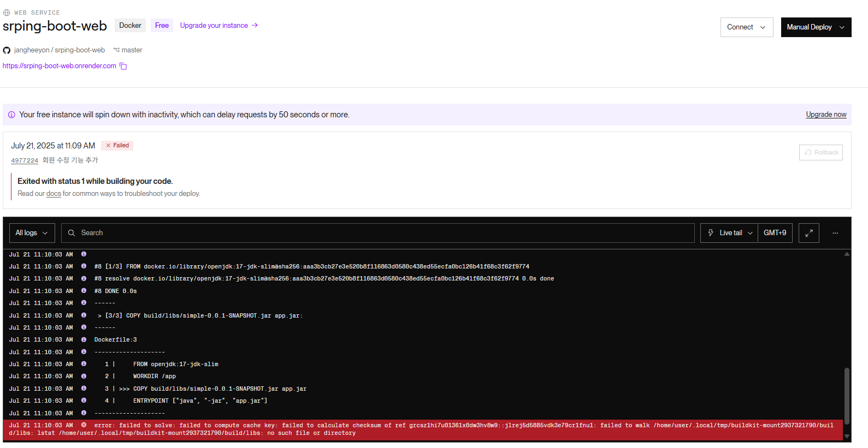Click the info icon on the '#8 DONE 0.0s' log line
Viewport: 868px width, 448px height.
pos(84,291)
